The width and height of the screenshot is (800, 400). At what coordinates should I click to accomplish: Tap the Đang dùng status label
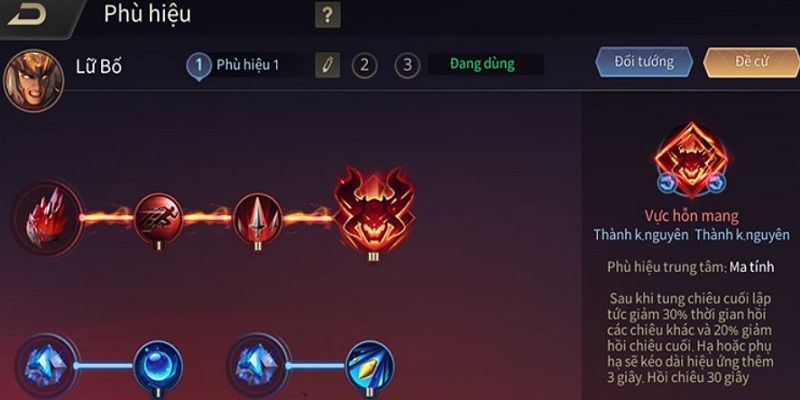(482, 64)
